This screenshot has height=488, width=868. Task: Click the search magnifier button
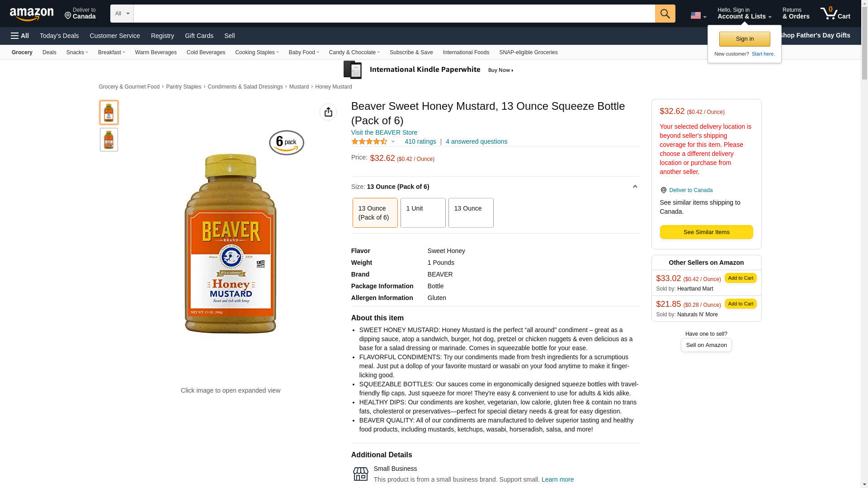pyautogui.click(x=665, y=14)
